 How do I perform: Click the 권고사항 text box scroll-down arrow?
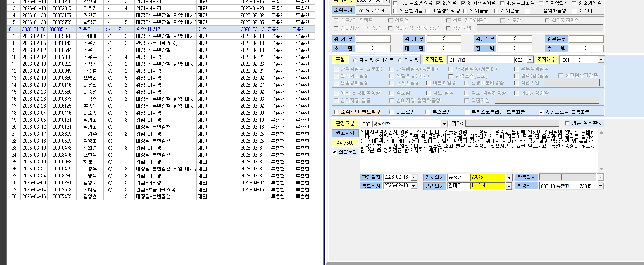pos(601,169)
